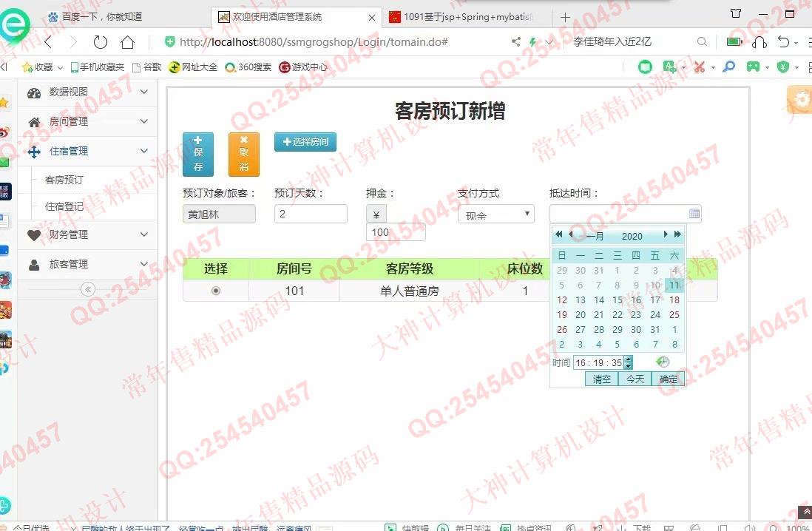
Task: Open the 客房预订 submenu item
Action: pos(64,180)
